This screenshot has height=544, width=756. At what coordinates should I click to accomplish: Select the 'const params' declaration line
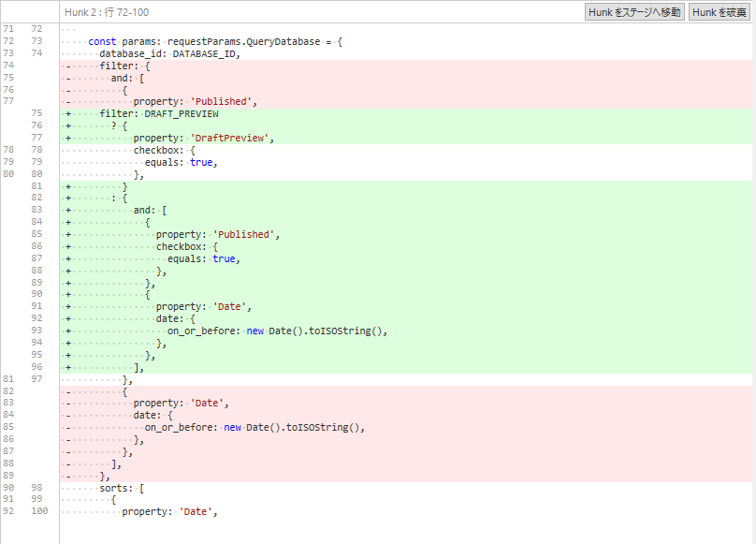coord(215,42)
